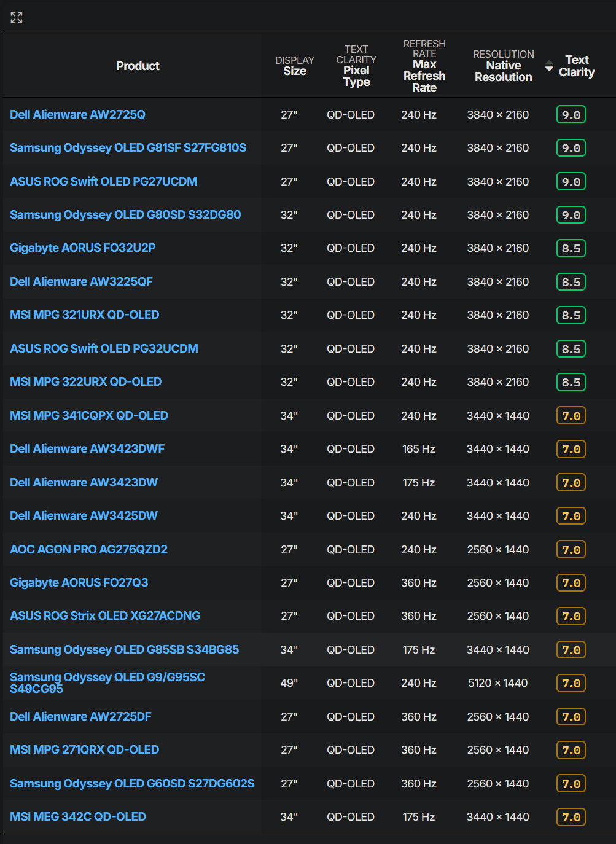Click 360 Hz in MSI MPG 271QRX row
Image resolution: width=616 pixels, height=844 pixels.
419,750
